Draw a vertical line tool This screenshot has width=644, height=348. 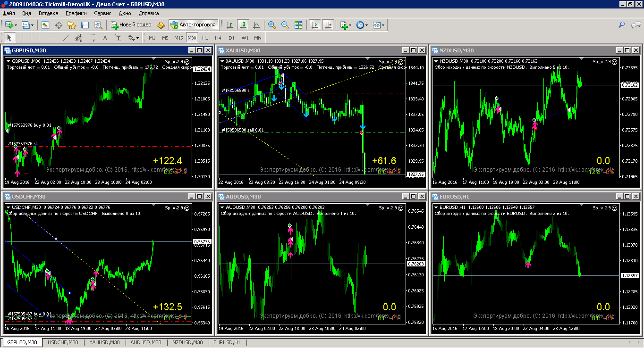[x=39, y=38]
